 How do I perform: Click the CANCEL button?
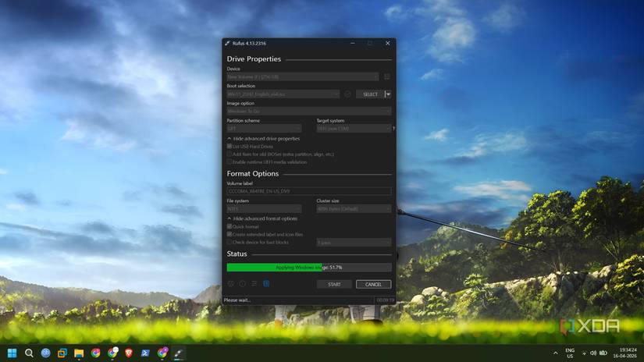pos(373,284)
